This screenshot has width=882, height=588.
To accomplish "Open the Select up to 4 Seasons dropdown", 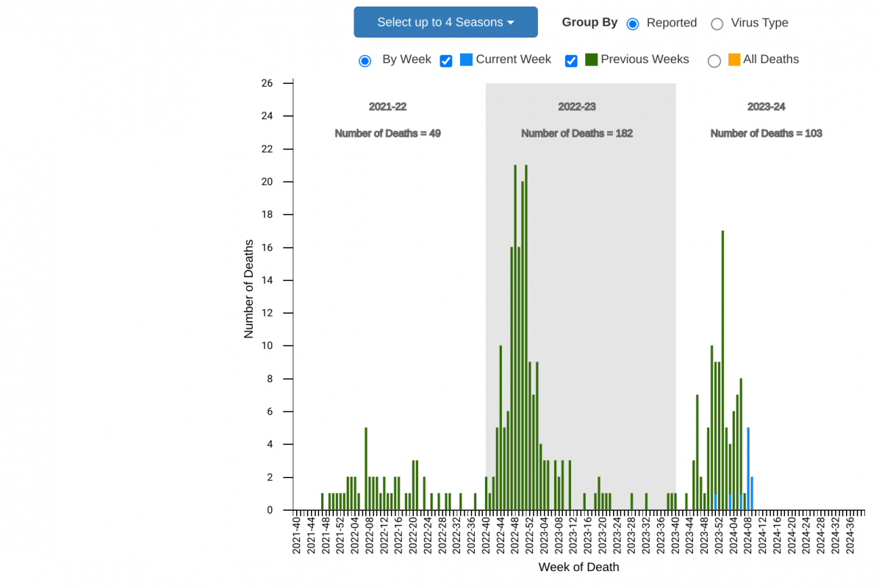I will pyautogui.click(x=445, y=22).
